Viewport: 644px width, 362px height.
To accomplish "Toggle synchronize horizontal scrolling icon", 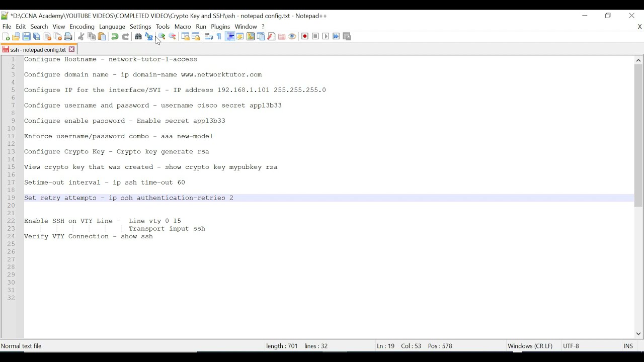I will tap(196, 37).
